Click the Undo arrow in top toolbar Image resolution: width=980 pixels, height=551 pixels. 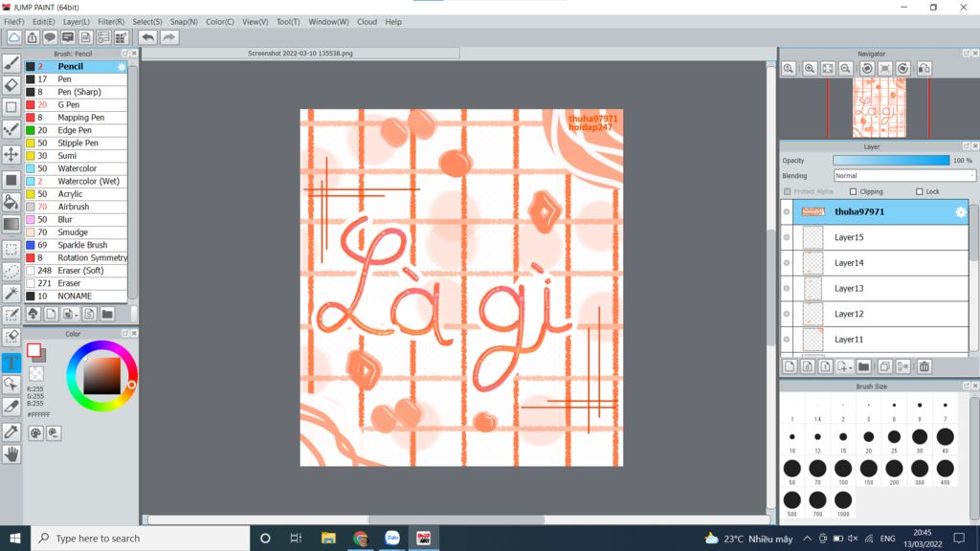147,37
